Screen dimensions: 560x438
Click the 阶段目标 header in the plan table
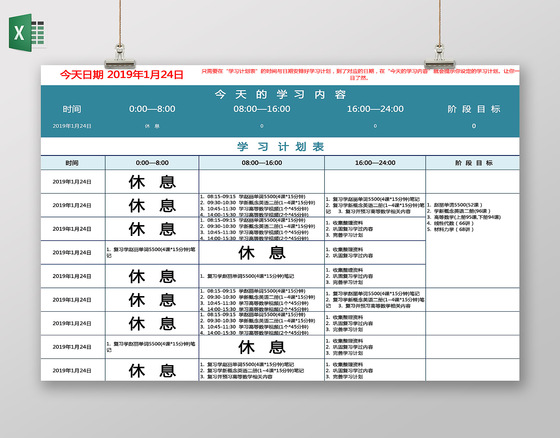point(473,163)
